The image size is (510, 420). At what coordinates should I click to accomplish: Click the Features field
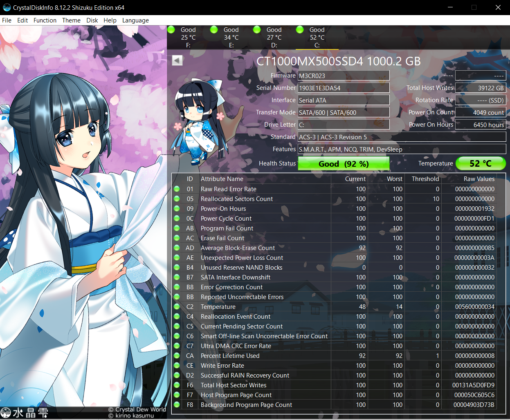(402, 149)
